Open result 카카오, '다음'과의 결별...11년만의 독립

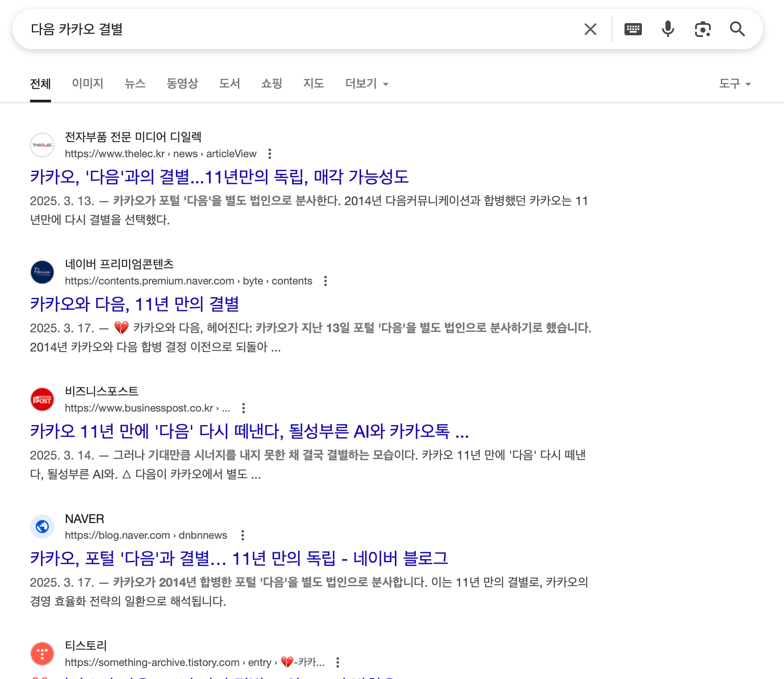(x=219, y=177)
